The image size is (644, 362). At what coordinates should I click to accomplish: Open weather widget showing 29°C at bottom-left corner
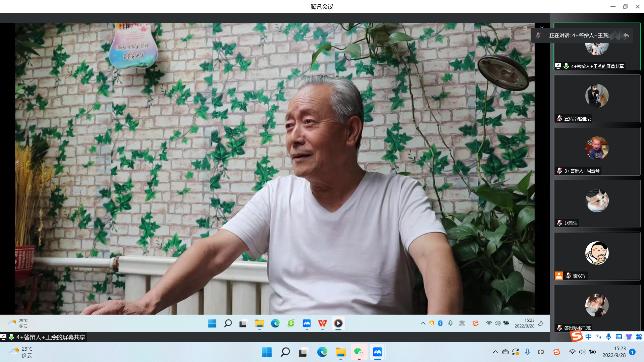pos(21,352)
